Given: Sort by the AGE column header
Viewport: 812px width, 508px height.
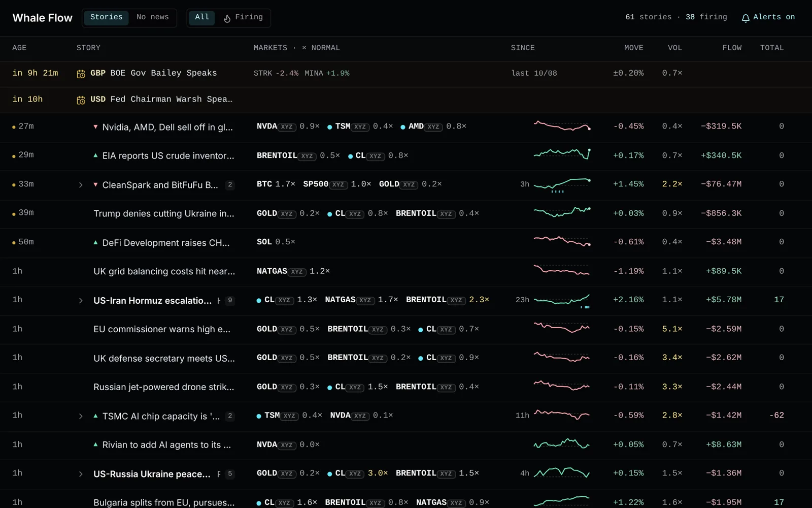Looking at the screenshot, I should (19, 48).
